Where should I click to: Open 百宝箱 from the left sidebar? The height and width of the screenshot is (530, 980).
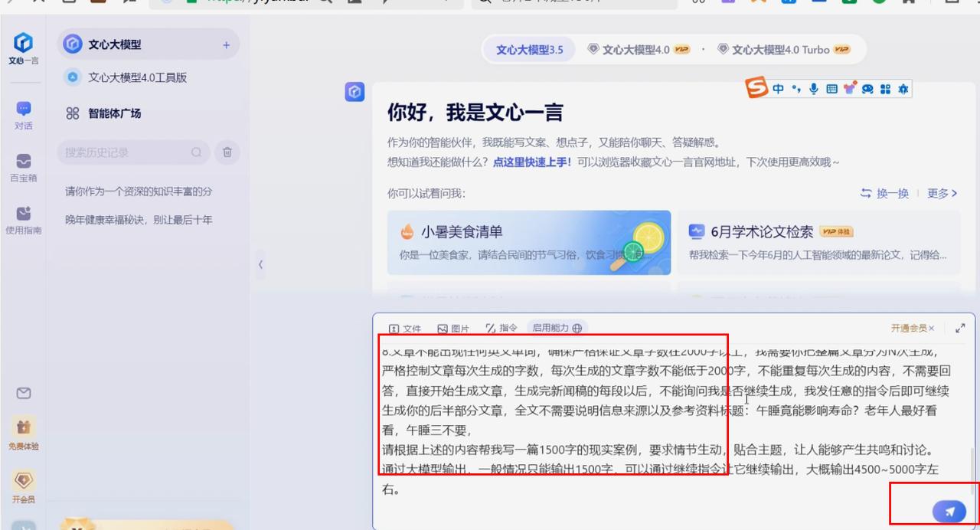click(24, 168)
